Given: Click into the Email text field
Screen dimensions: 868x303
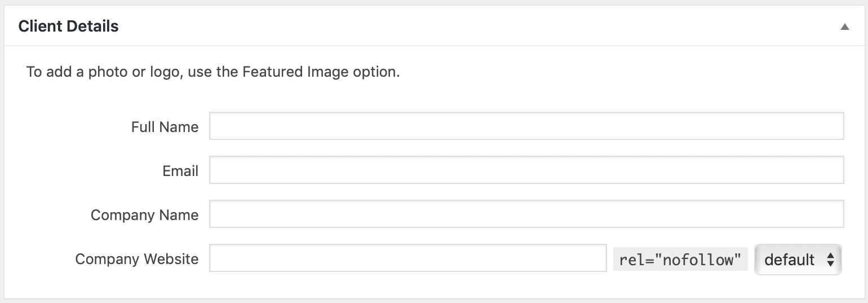Looking at the screenshot, I should [x=526, y=170].
